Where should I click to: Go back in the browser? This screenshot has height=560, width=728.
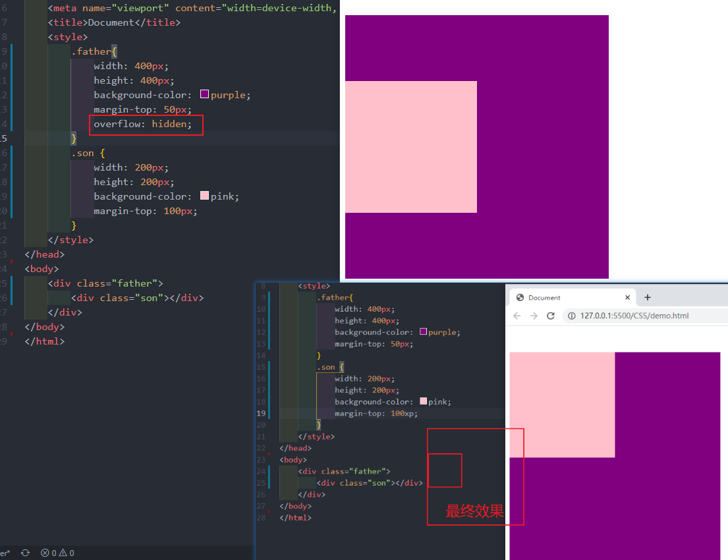tap(517, 316)
